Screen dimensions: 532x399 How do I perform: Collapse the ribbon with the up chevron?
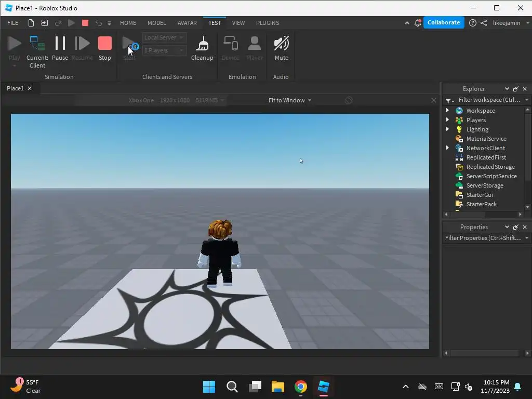click(x=407, y=23)
